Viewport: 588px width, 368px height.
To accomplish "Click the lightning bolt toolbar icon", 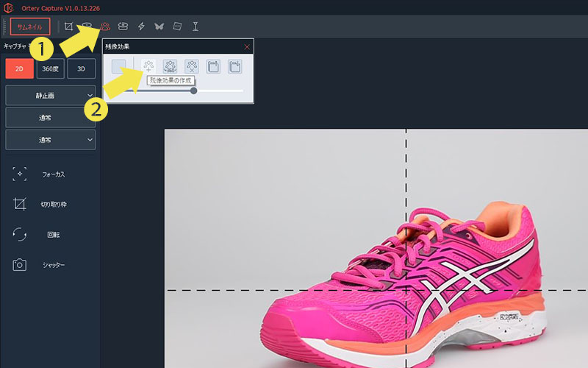I will (x=141, y=26).
